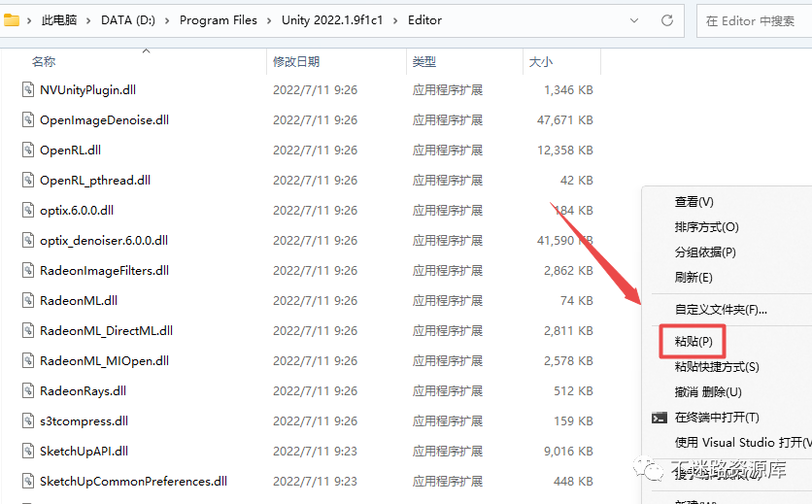Click the folder icon in address bar
Screen dimensions: 812x504
tap(11, 20)
